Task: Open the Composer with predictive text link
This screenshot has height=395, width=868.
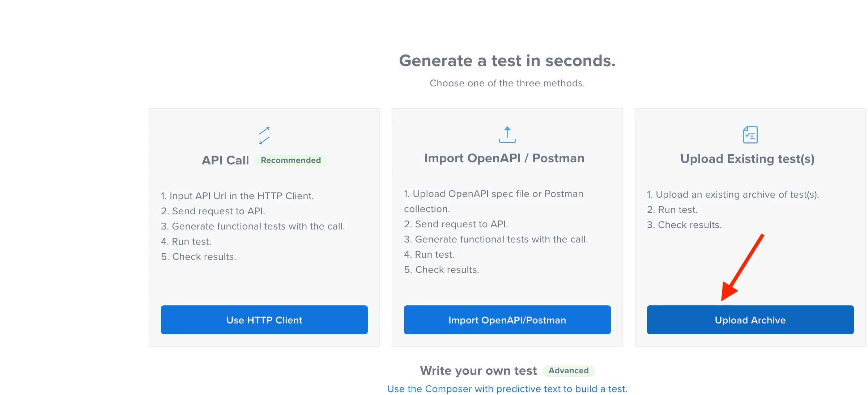Action: coord(507,389)
